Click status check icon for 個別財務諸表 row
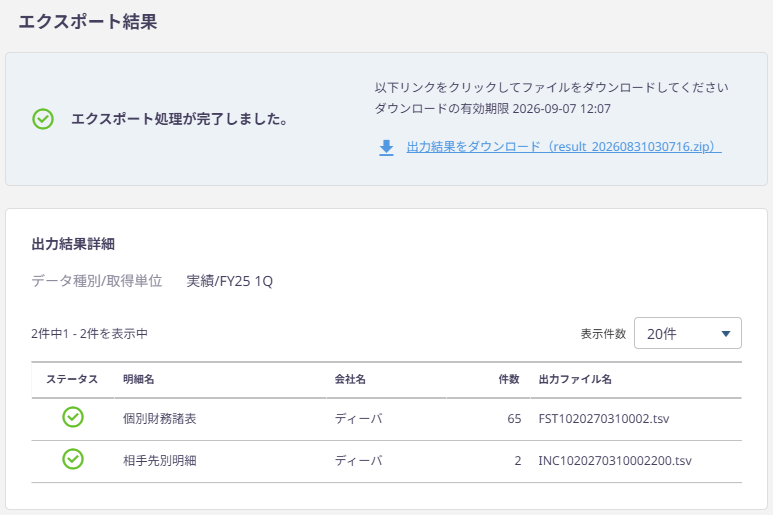This screenshot has width=773, height=515. coord(73,417)
